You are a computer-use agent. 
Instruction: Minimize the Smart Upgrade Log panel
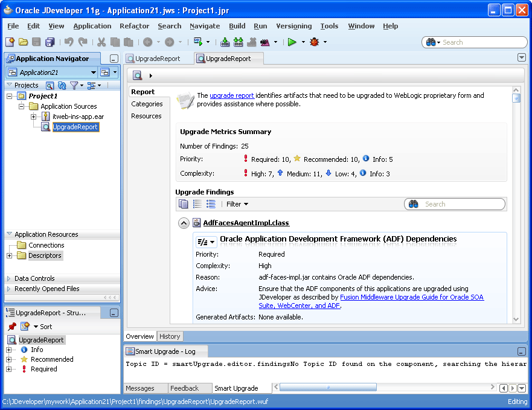click(522, 351)
